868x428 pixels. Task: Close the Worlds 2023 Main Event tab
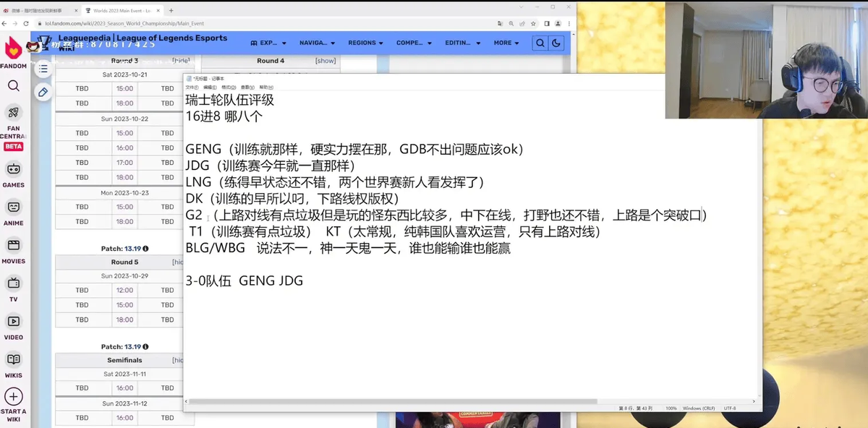pyautogui.click(x=159, y=11)
